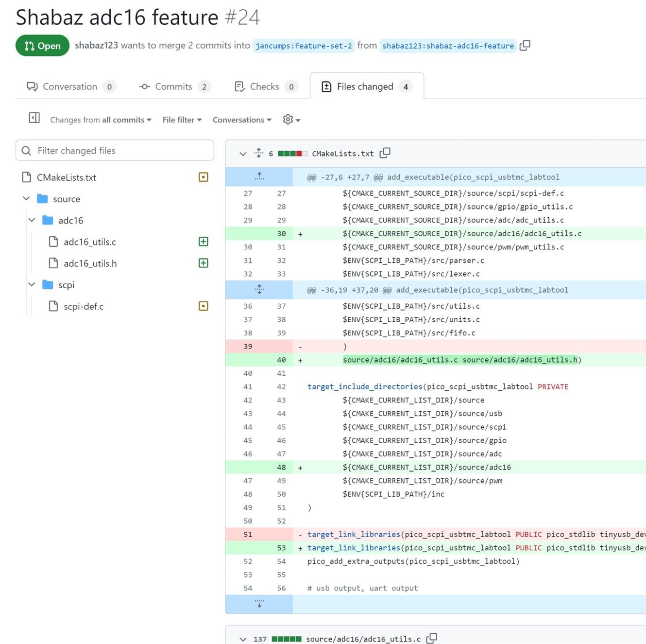Copy the head branch name icon

click(x=525, y=46)
